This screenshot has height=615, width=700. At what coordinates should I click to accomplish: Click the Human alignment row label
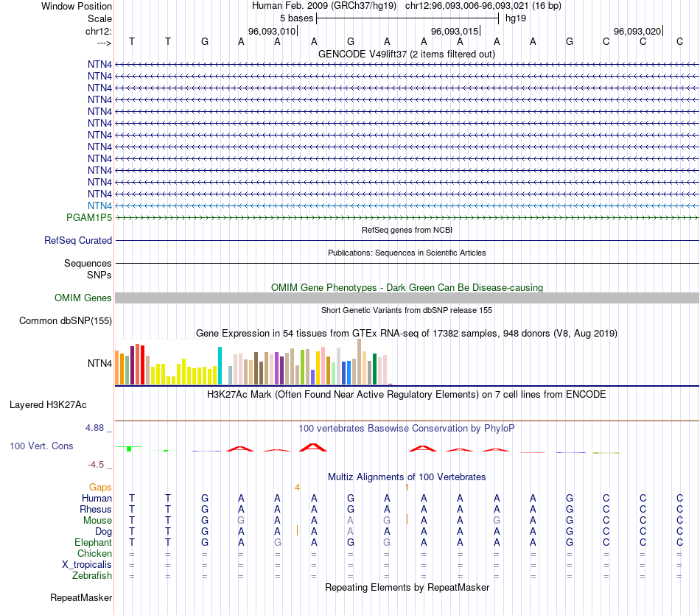(x=97, y=498)
